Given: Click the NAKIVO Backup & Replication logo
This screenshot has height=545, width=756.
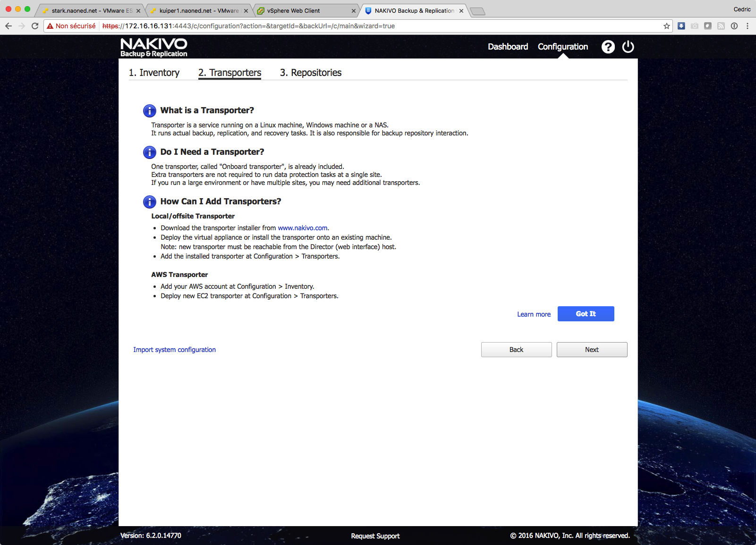Looking at the screenshot, I should point(153,48).
